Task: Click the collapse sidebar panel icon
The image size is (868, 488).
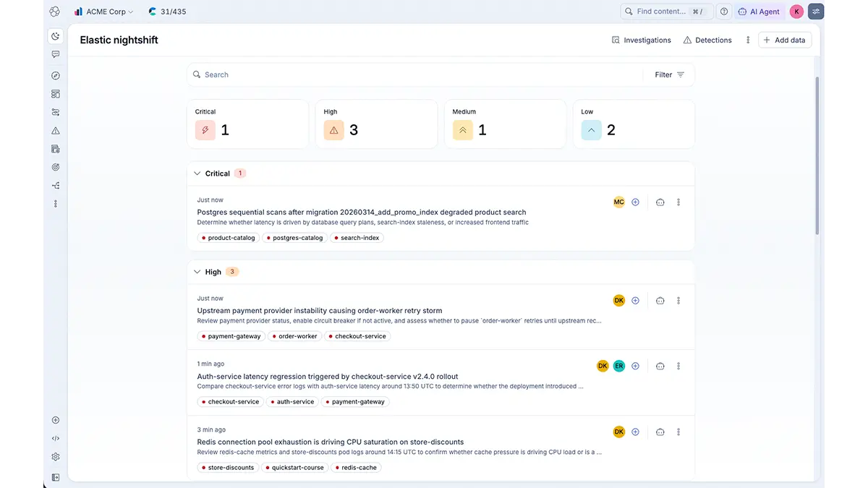Action: click(56, 477)
